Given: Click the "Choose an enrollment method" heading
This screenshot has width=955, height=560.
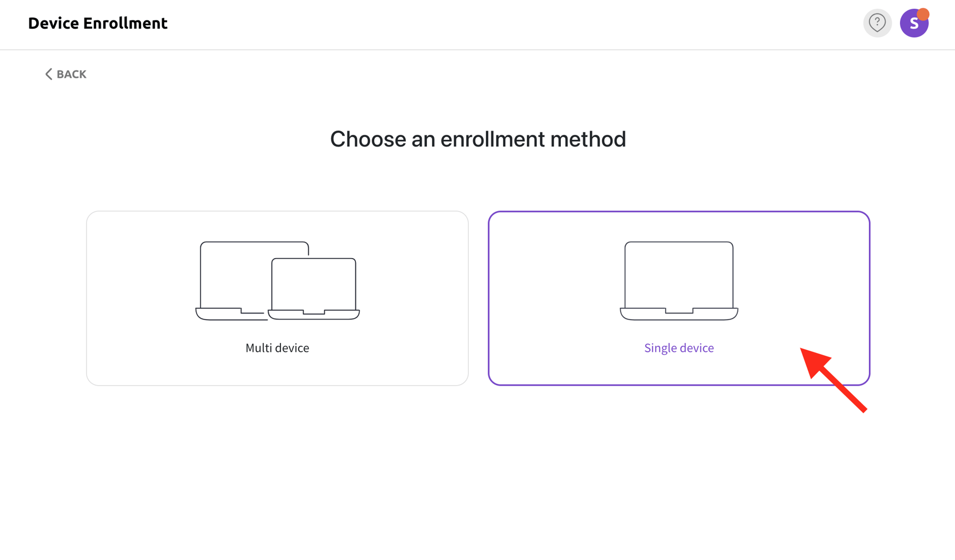Looking at the screenshot, I should (477, 139).
